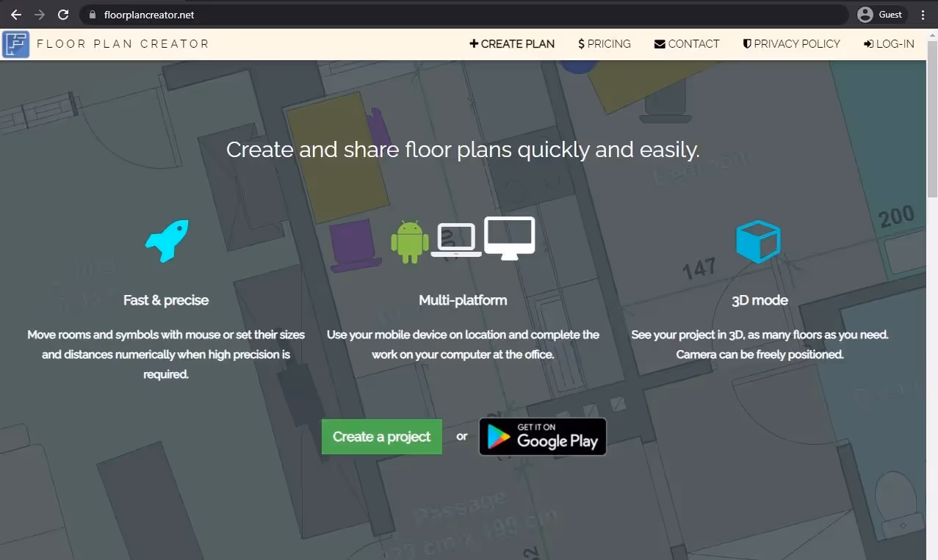This screenshot has height=560, width=938.
Task: Open the browser three-dot menu
Action: tap(923, 15)
